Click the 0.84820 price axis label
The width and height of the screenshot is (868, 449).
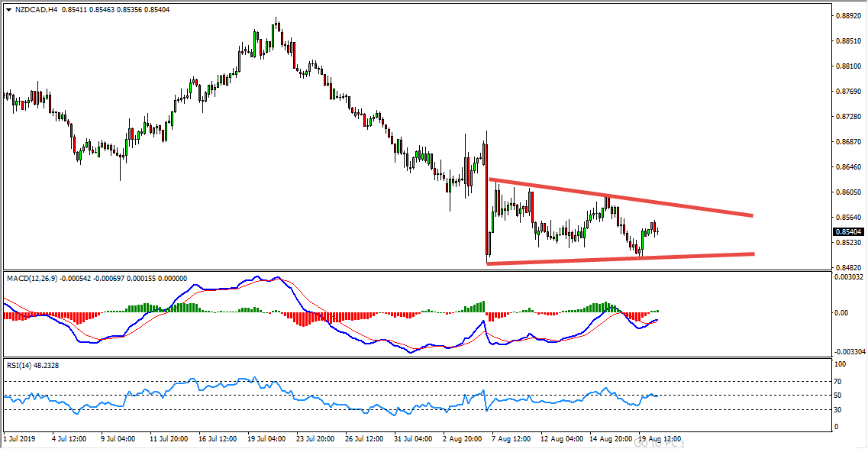pyautogui.click(x=849, y=267)
